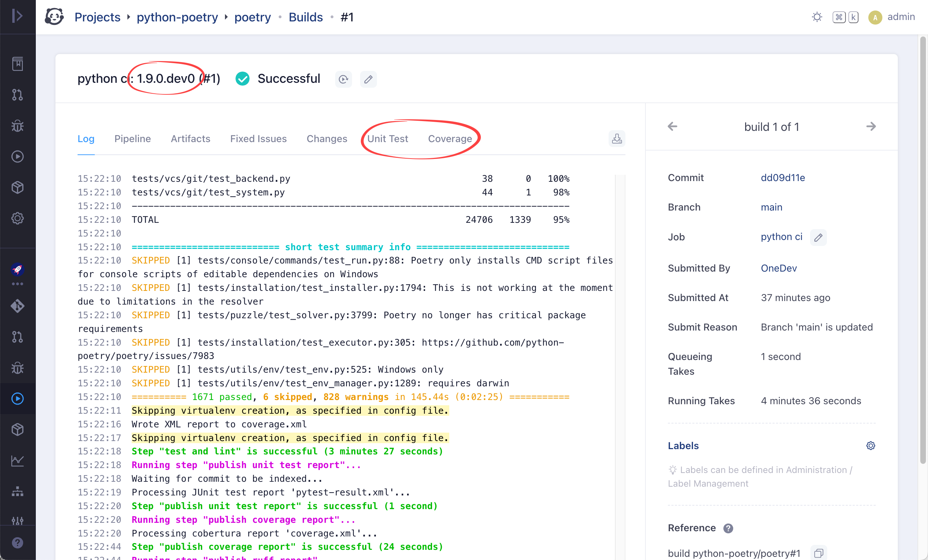The height and width of the screenshot is (560, 928).
Task: Open commit dd09d11e link
Action: tap(783, 178)
